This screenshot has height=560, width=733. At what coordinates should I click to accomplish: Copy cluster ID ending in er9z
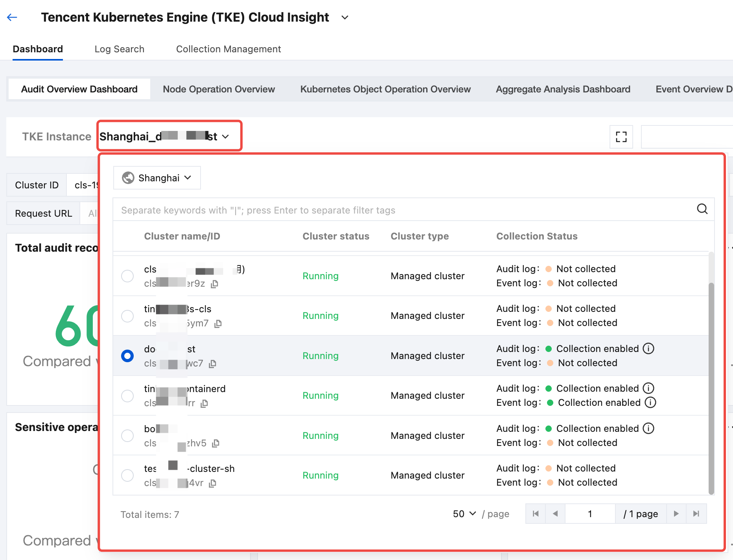(214, 284)
